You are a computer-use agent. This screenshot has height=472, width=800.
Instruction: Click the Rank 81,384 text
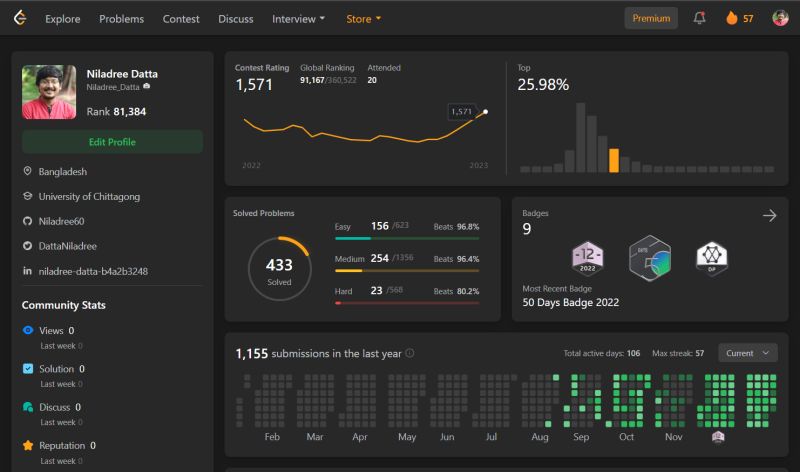[116, 112]
